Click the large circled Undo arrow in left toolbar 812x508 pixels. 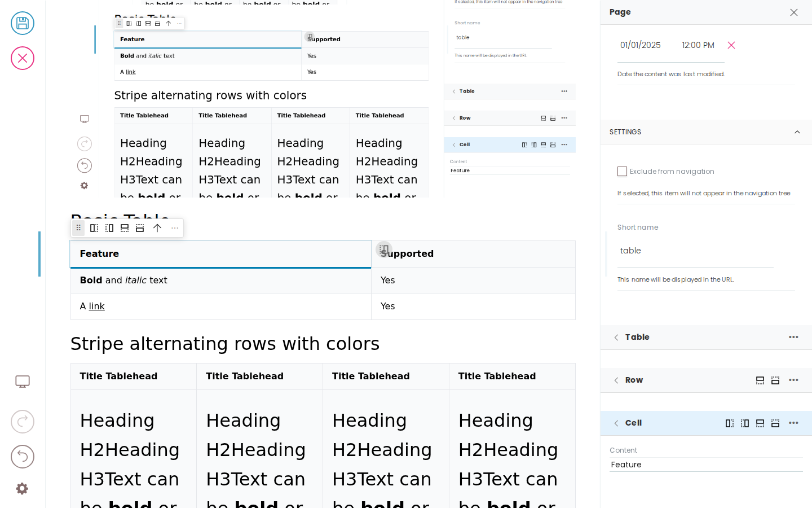(23, 457)
